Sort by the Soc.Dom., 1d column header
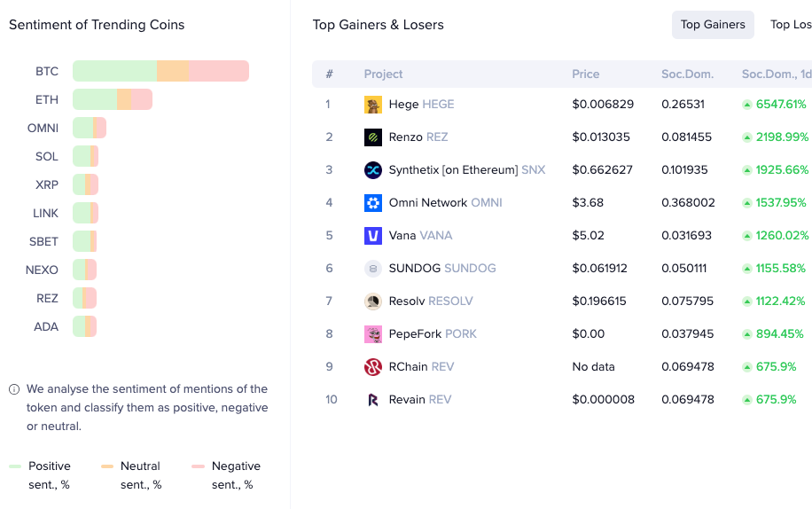The width and height of the screenshot is (812, 509). pyautogui.click(x=777, y=74)
